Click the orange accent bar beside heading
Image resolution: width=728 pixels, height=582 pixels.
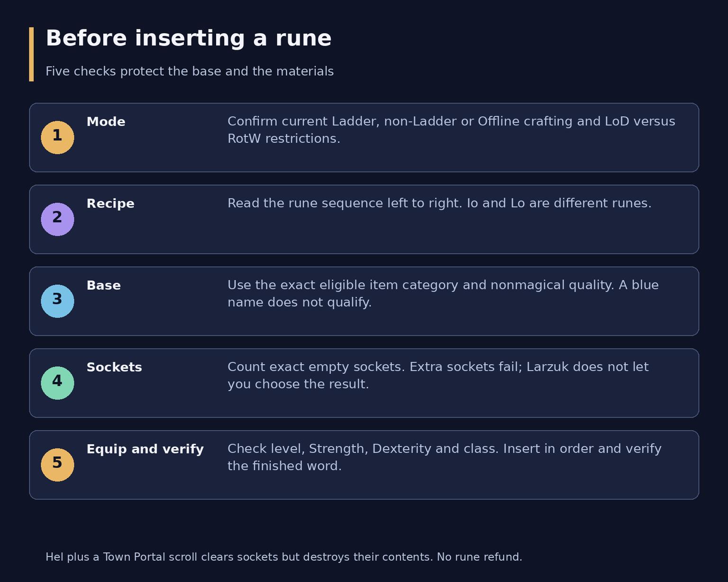(x=31, y=54)
